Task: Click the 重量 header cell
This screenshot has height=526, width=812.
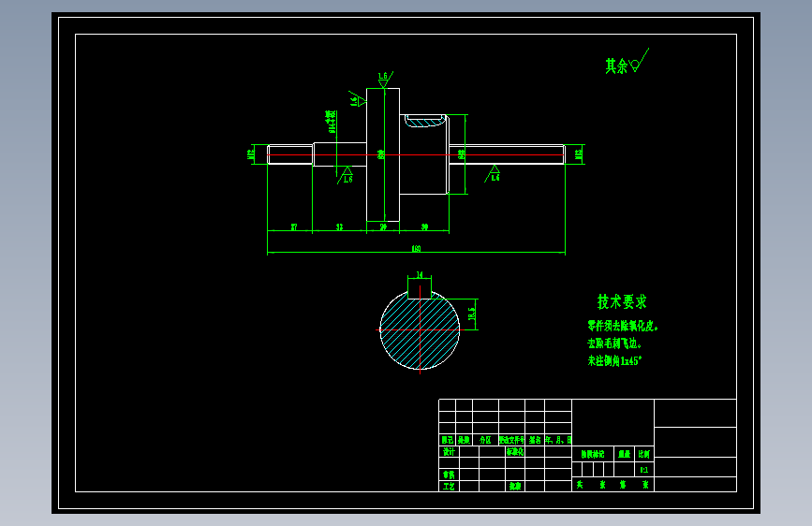Action: click(625, 454)
